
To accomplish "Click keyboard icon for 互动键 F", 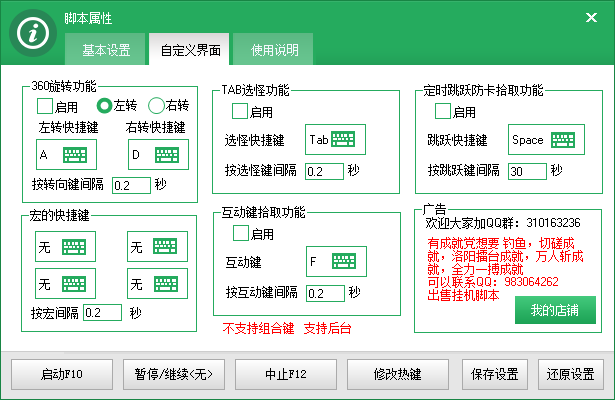I will (x=344, y=261).
